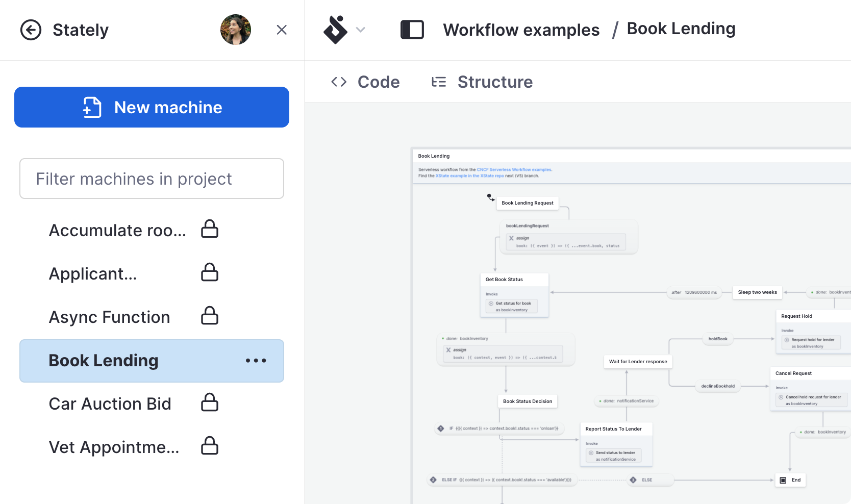Screen dimensions: 851x504
Task: Click the lock icon beside Async Function
Action: coord(210,316)
